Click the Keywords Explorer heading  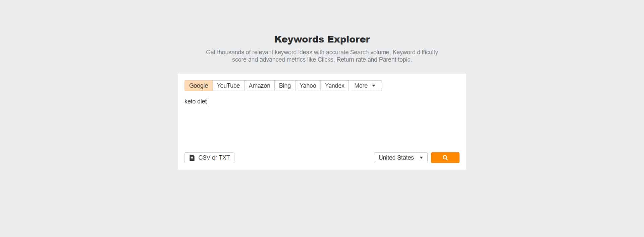click(322, 39)
